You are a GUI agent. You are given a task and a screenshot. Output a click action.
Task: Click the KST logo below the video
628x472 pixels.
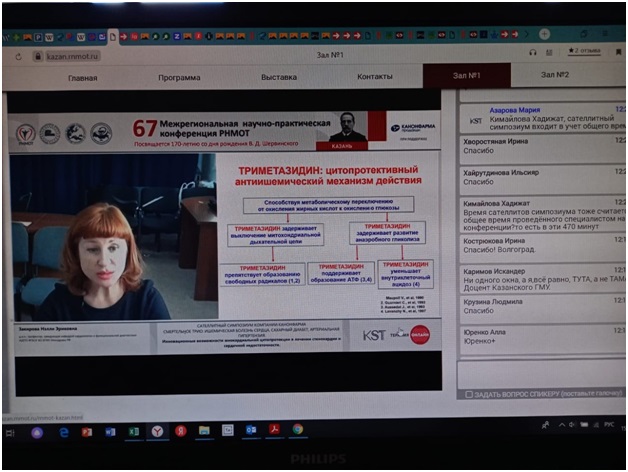(374, 335)
